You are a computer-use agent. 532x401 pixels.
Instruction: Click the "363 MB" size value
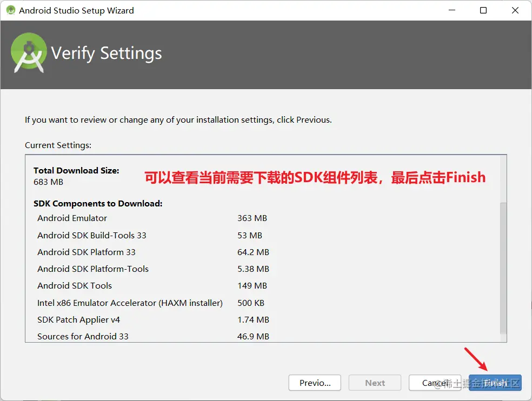pos(252,218)
